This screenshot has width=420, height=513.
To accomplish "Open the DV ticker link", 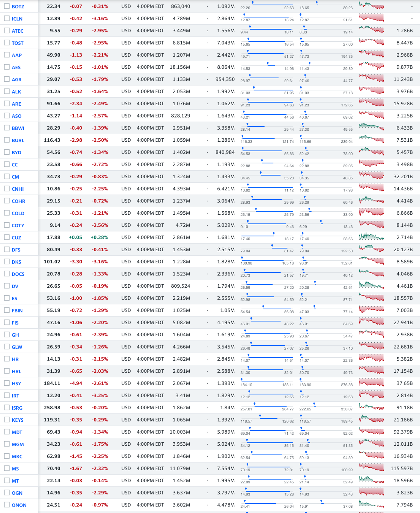I will 15,287.
